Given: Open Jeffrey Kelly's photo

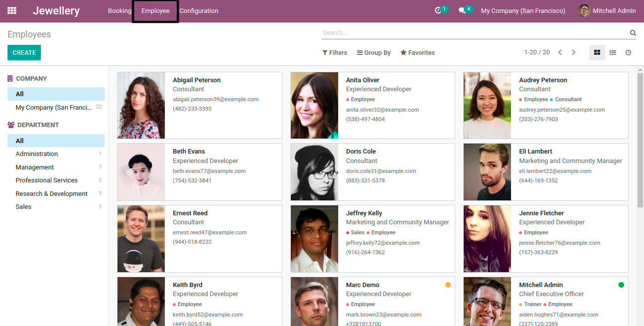Looking at the screenshot, I should coord(314,239).
